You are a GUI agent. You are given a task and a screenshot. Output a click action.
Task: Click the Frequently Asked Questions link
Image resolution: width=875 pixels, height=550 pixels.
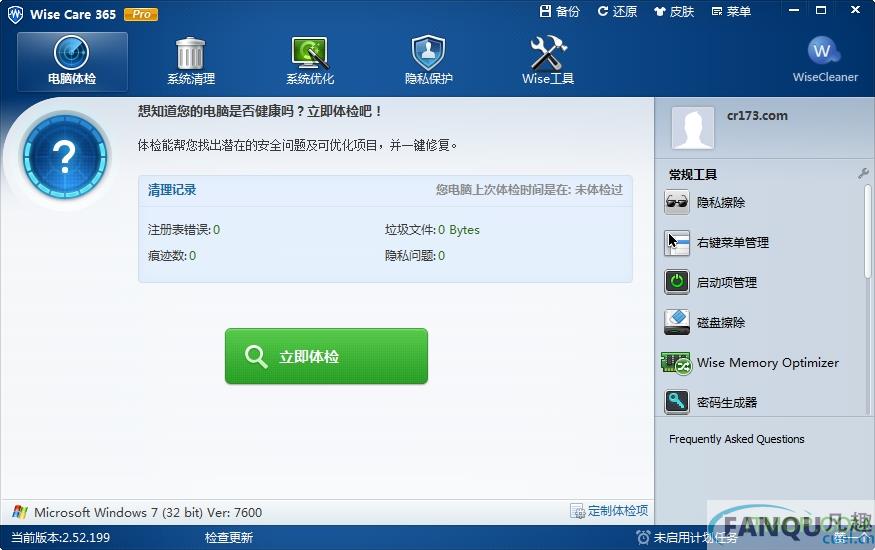(x=737, y=439)
